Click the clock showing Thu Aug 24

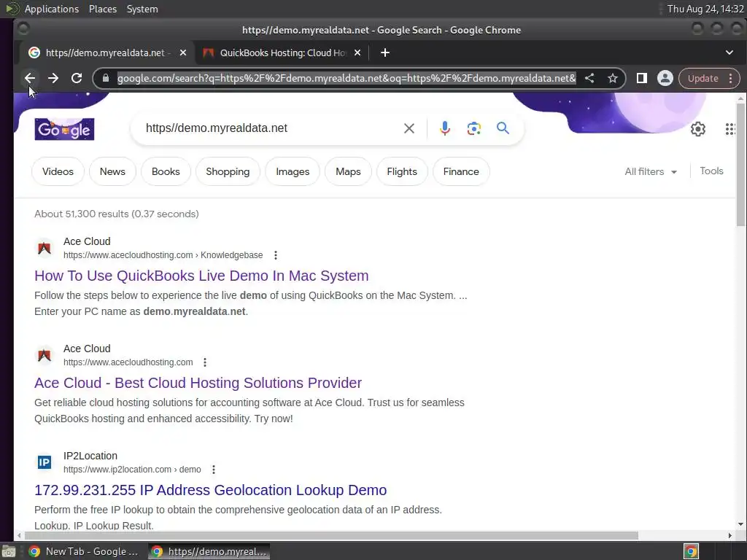pyautogui.click(x=705, y=9)
